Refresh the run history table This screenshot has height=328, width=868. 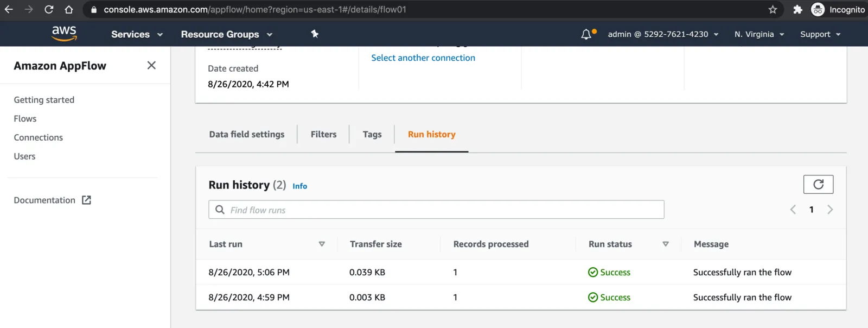pyautogui.click(x=818, y=185)
